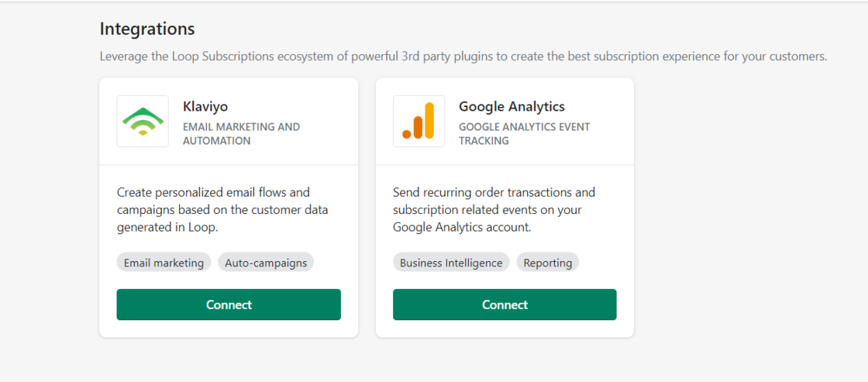
Task: Select the Email marketing tag
Action: [164, 263]
